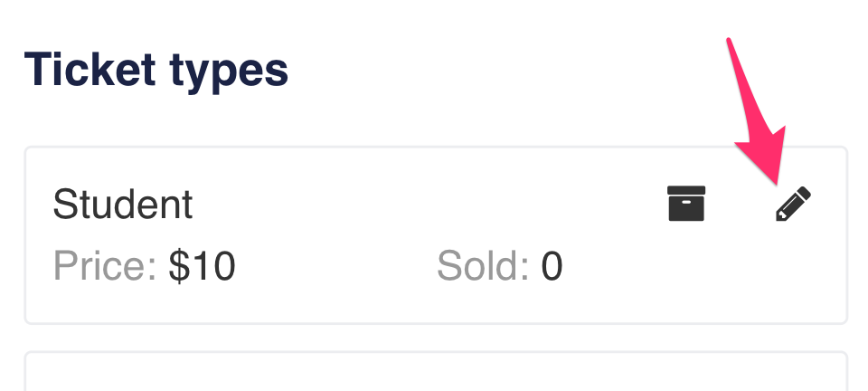Hit the pencil icon under the arrow
This screenshot has height=391, width=868.
click(794, 205)
